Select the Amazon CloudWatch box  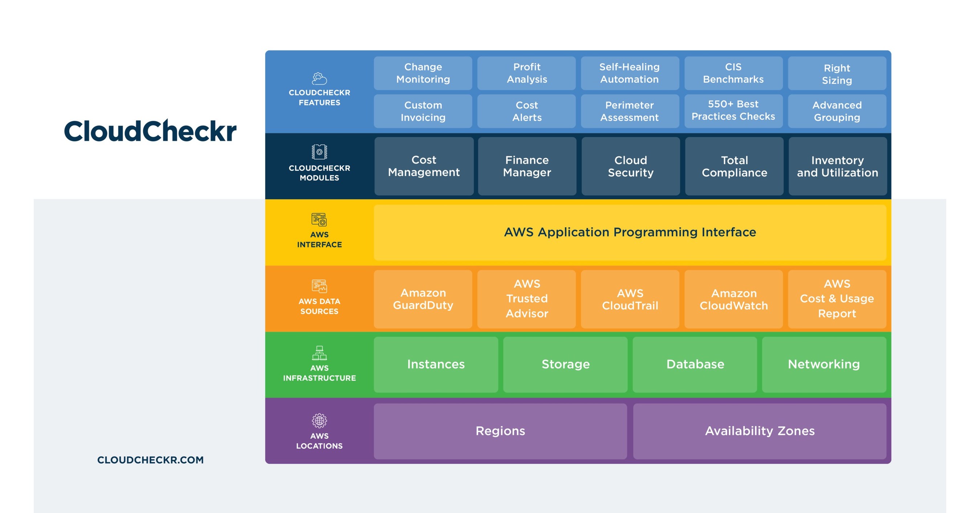[733, 299]
